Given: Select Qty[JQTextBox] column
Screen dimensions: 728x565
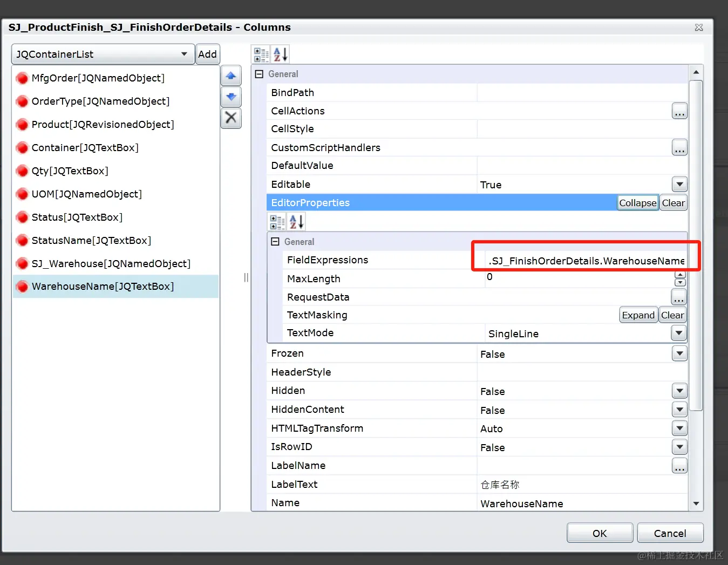Looking at the screenshot, I should tap(115, 171).
